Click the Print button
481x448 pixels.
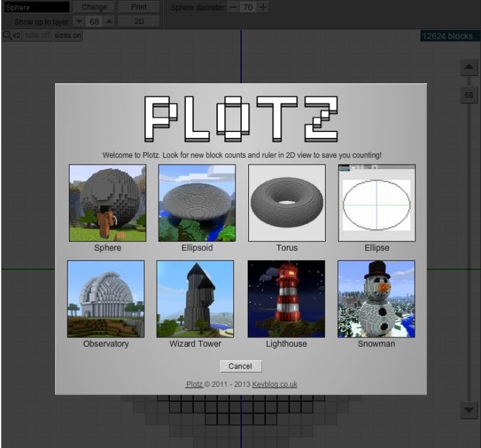click(138, 7)
